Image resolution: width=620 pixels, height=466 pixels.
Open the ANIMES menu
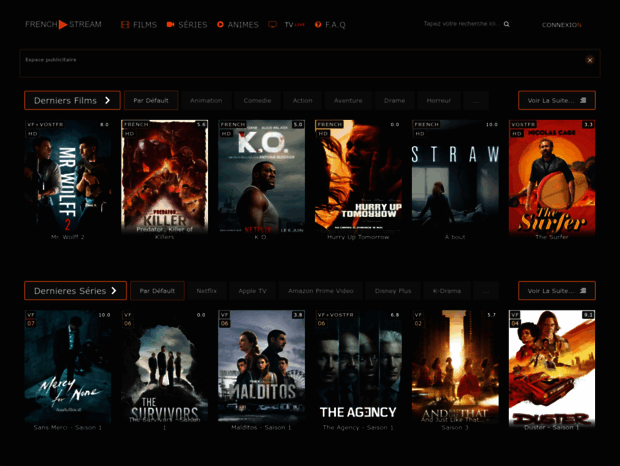(238, 25)
